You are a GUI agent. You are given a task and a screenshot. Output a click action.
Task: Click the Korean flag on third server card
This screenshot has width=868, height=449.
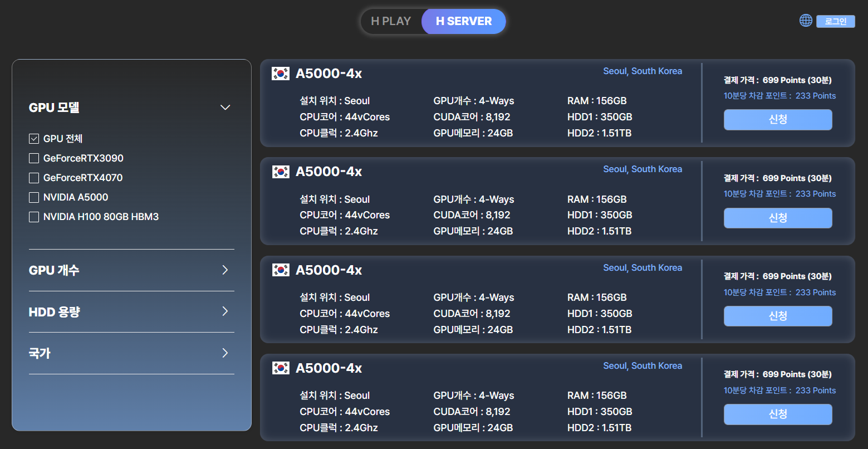[281, 270]
